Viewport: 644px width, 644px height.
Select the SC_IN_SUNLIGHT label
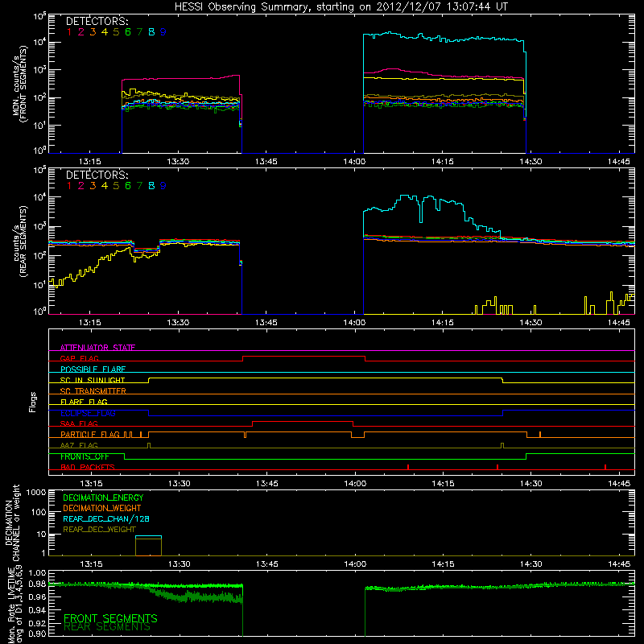(x=93, y=380)
